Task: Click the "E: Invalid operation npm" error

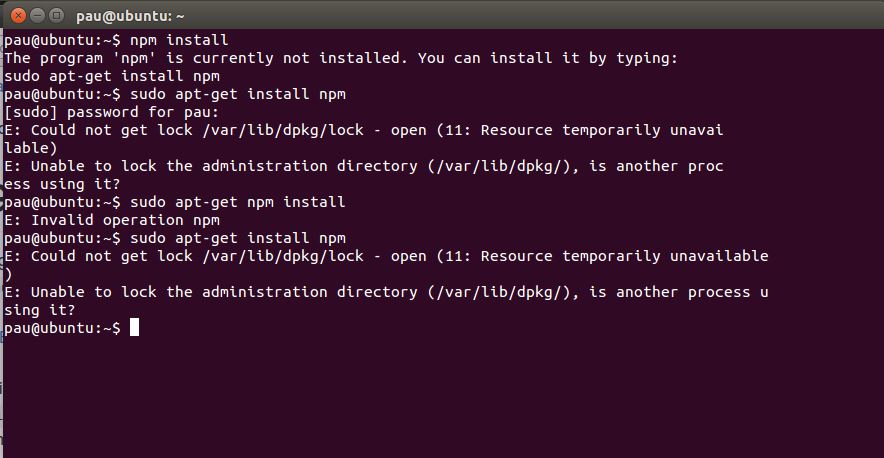Action: click(112, 220)
